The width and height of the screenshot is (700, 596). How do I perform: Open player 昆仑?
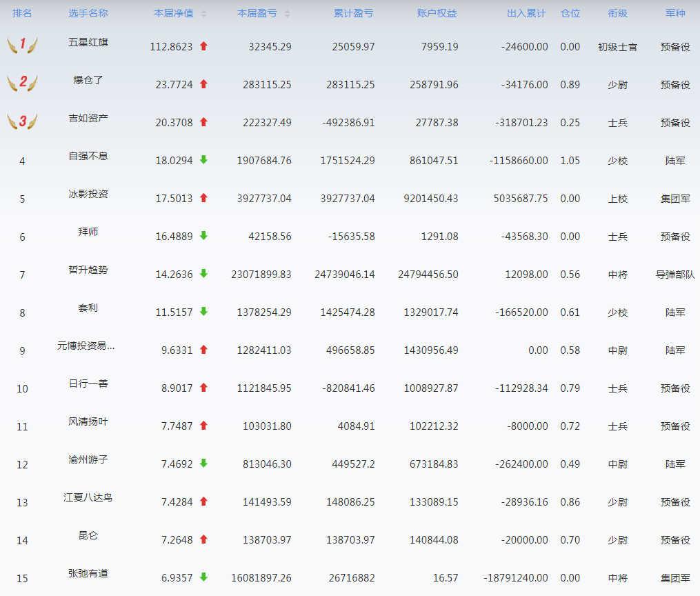[x=88, y=536]
